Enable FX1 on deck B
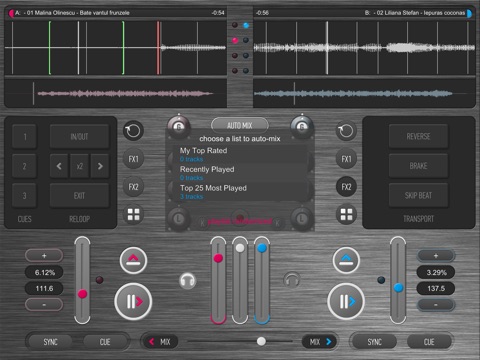Viewport: 480px width, 360px height. [346, 159]
